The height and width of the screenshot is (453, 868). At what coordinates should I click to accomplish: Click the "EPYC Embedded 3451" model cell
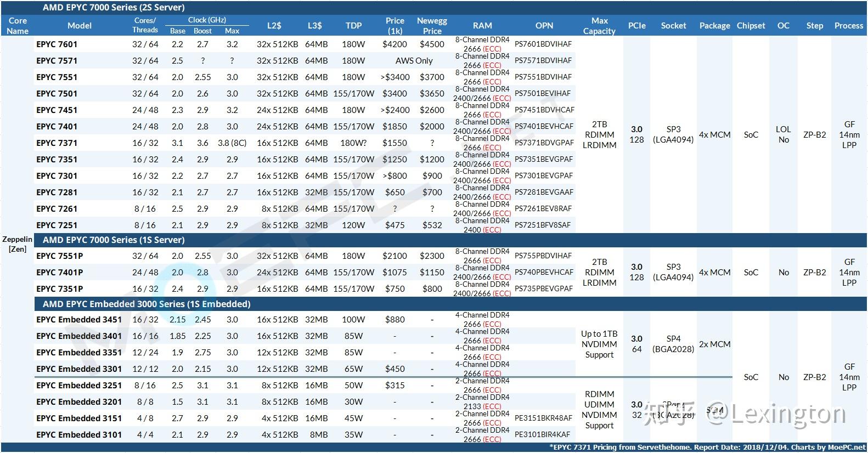pos(79,320)
